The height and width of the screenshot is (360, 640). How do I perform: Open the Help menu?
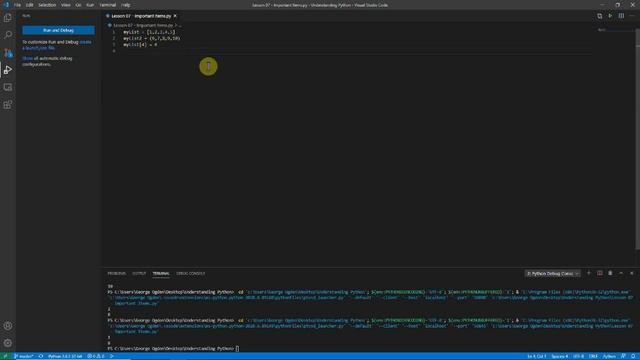click(x=126, y=5)
